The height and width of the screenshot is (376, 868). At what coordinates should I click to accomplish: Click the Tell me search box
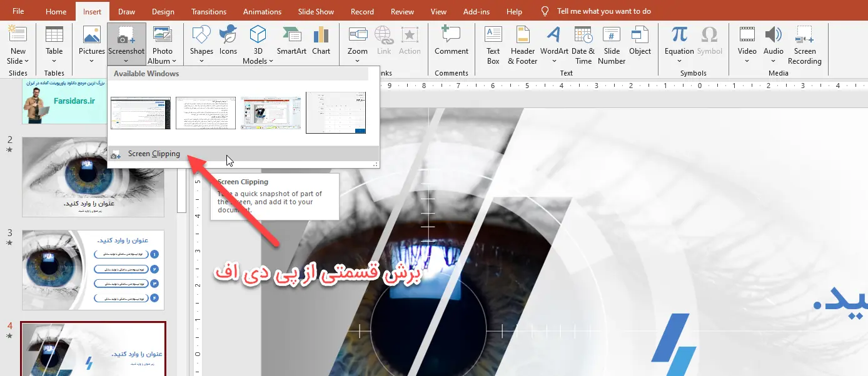coord(603,11)
